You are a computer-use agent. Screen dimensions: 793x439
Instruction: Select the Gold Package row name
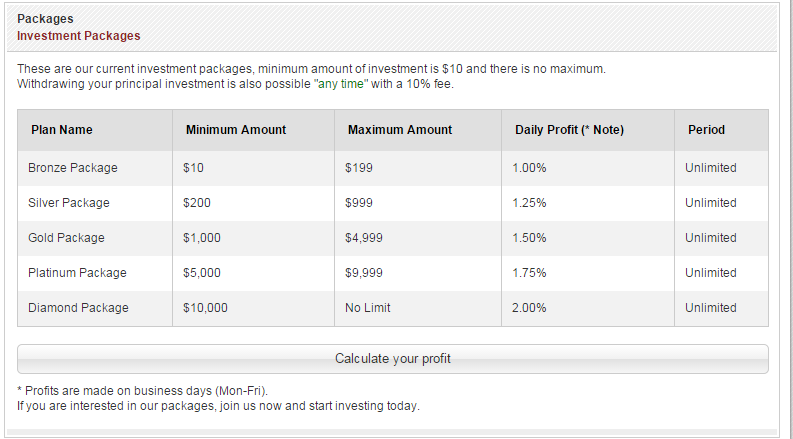[x=66, y=238]
